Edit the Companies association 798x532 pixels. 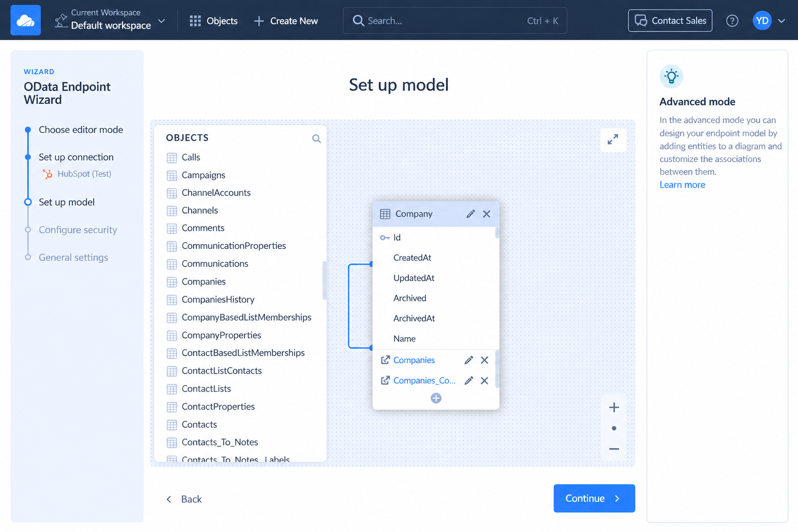(x=469, y=360)
